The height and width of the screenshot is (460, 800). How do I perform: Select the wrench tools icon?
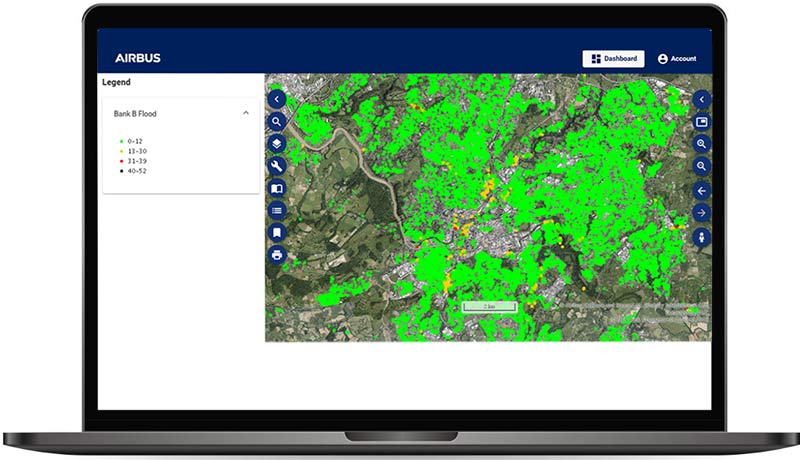click(277, 166)
